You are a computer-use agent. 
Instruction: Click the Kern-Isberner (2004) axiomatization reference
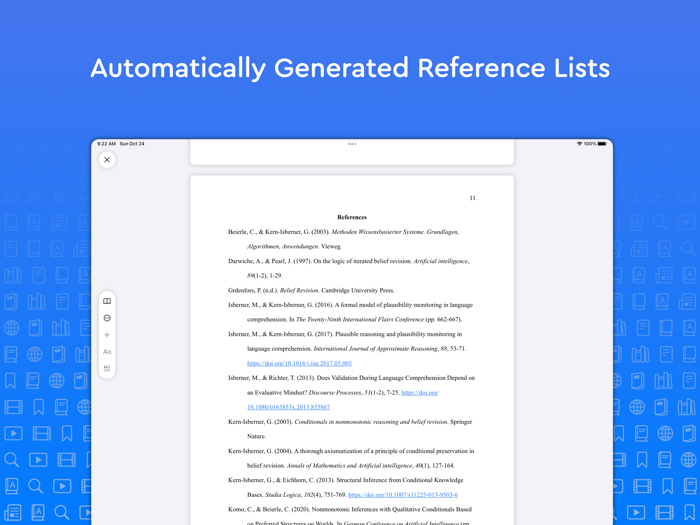pos(351,458)
